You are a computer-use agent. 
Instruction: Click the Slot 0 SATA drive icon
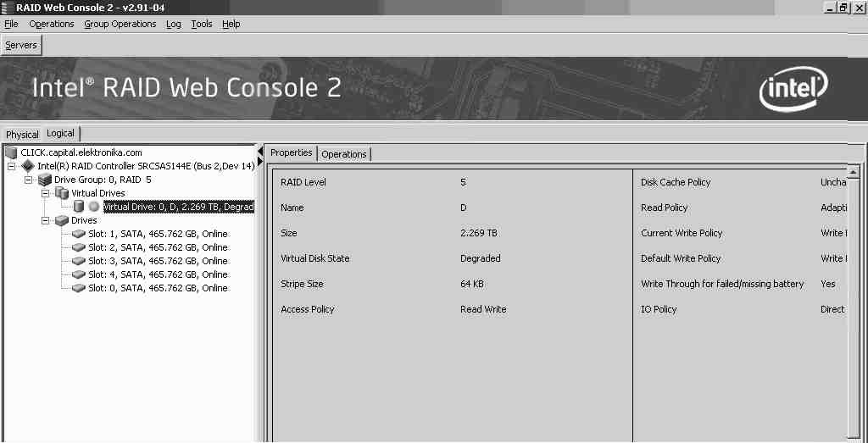[x=79, y=288]
